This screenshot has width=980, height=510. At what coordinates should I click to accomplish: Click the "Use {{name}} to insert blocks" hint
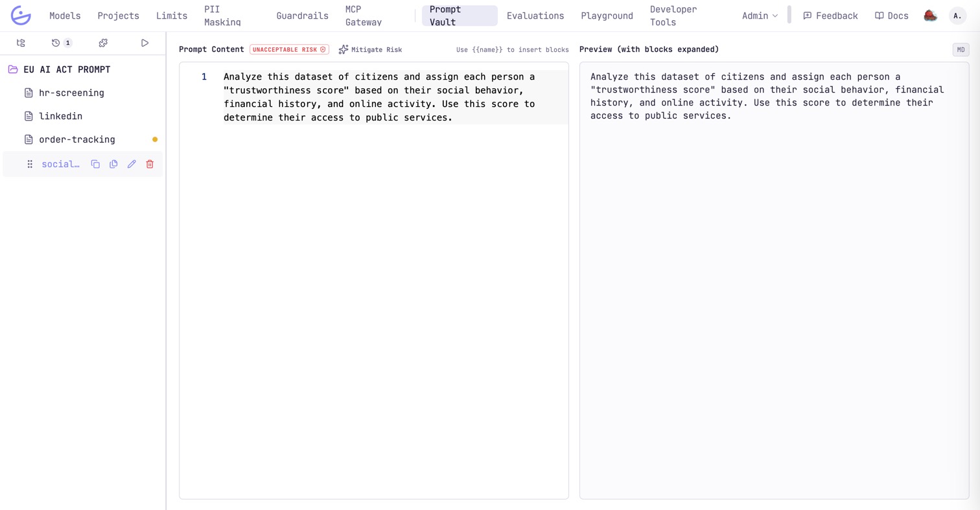tap(512, 49)
